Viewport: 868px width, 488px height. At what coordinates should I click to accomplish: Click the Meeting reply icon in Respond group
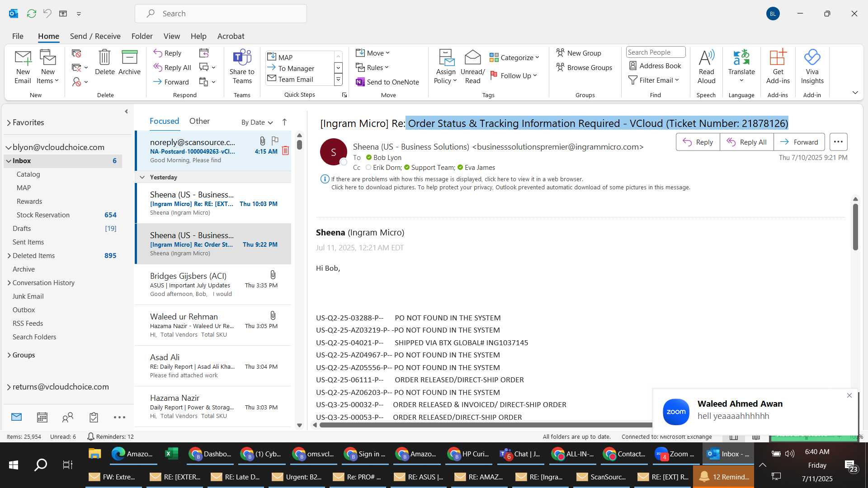point(204,53)
